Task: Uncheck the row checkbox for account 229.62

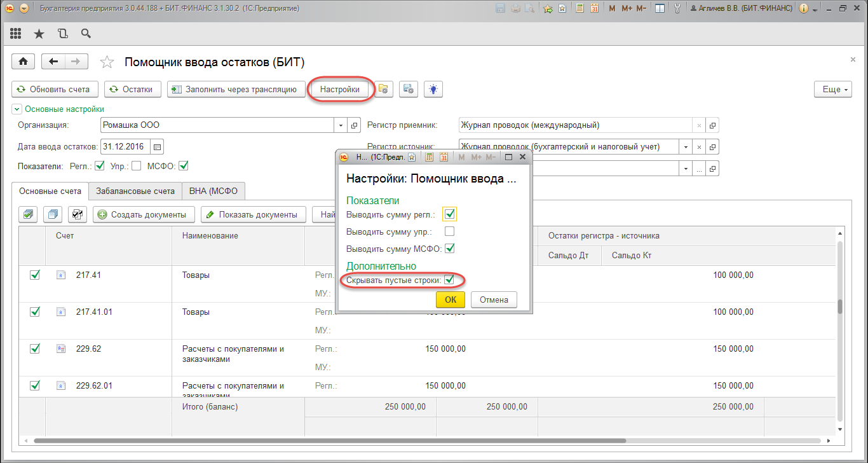Action: 35,349
